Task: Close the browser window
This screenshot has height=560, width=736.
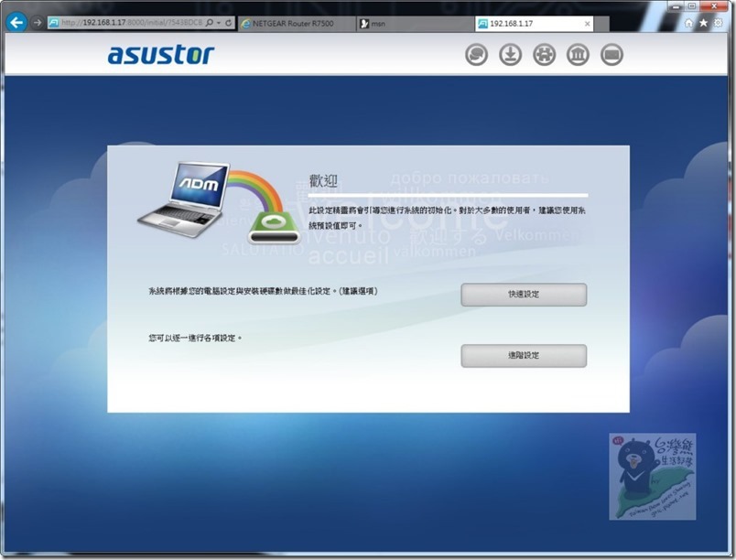Action: pos(715,6)
